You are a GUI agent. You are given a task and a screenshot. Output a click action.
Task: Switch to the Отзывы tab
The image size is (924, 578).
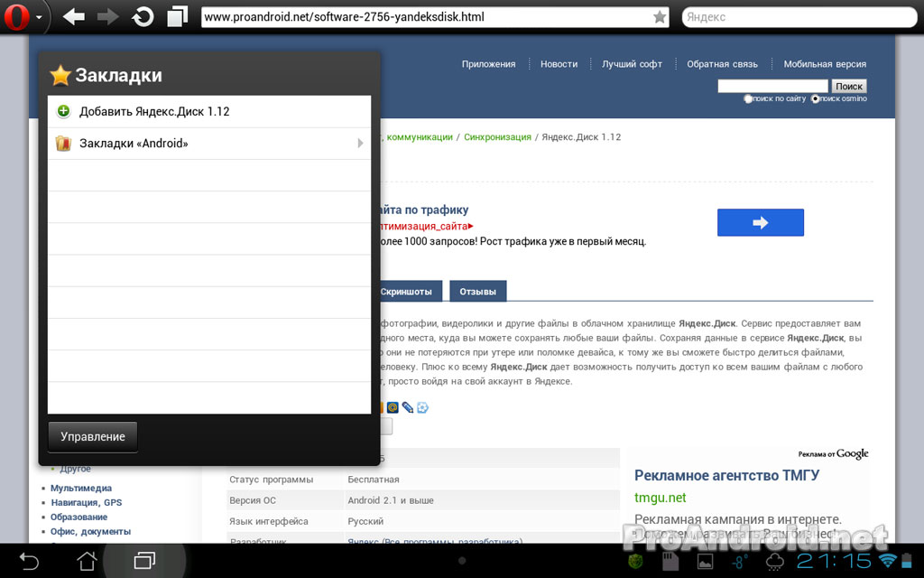tap(478, 292)
